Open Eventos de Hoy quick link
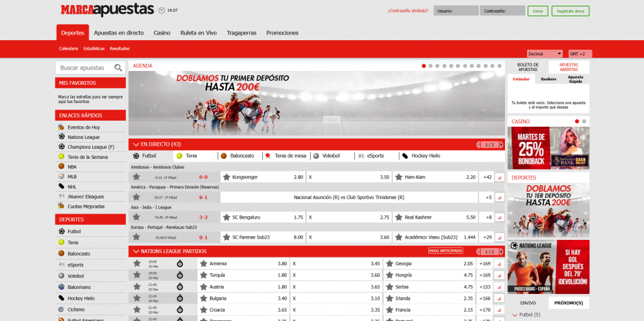Image resolution: width=644 pixels, height=321 pixels. [x=84, y=128]
